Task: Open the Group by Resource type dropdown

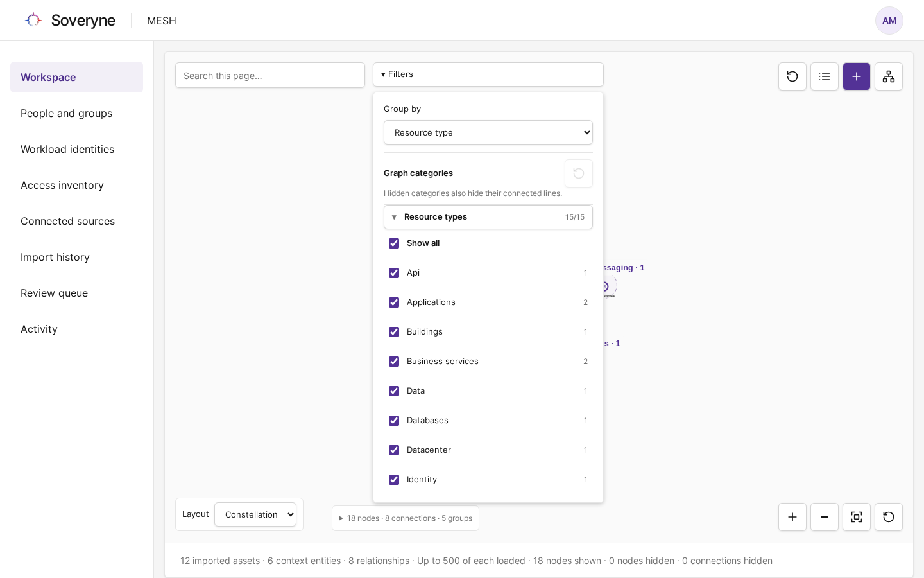Action: coord(488,132)
